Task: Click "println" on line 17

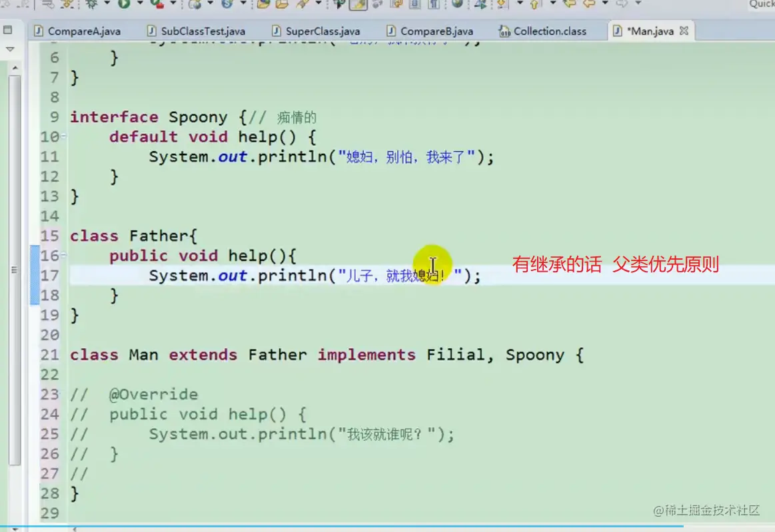Action: (x=292, y=276)
